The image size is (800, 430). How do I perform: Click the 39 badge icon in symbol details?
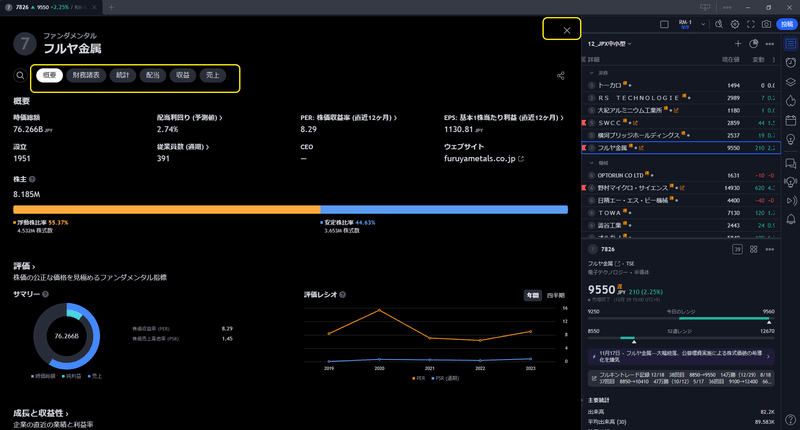tap(737, 249)
